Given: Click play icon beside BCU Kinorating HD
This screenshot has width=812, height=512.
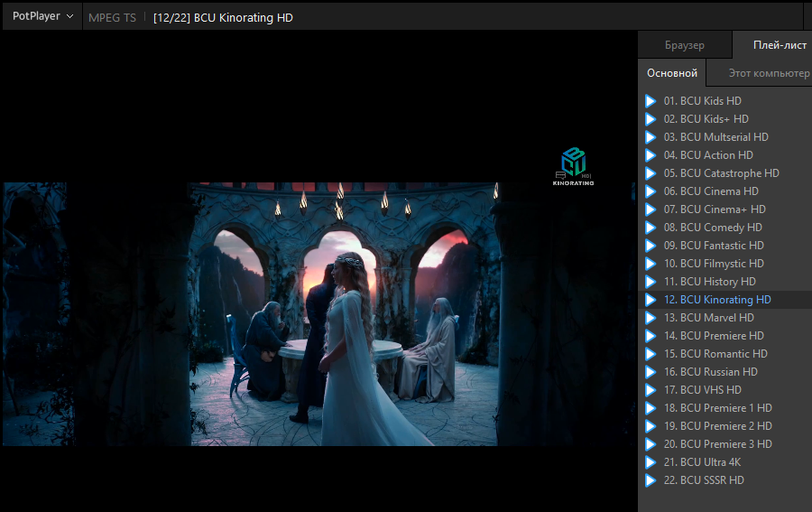Looking at the screenshot, I should 651,300.
